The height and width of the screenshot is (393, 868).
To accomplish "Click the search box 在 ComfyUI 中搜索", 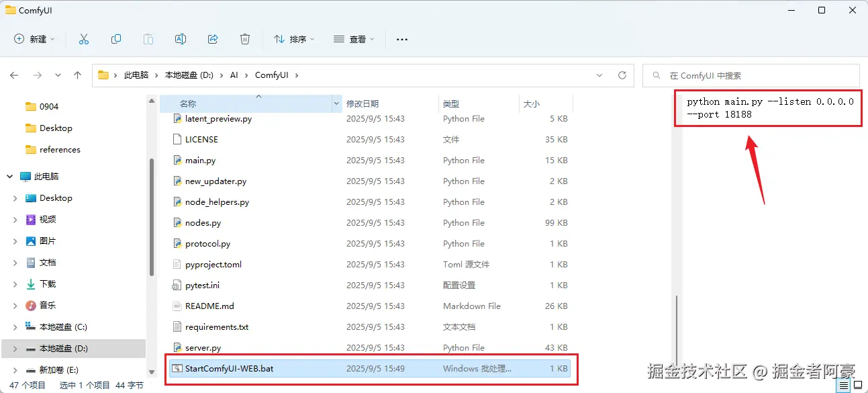I will point(751,75).
